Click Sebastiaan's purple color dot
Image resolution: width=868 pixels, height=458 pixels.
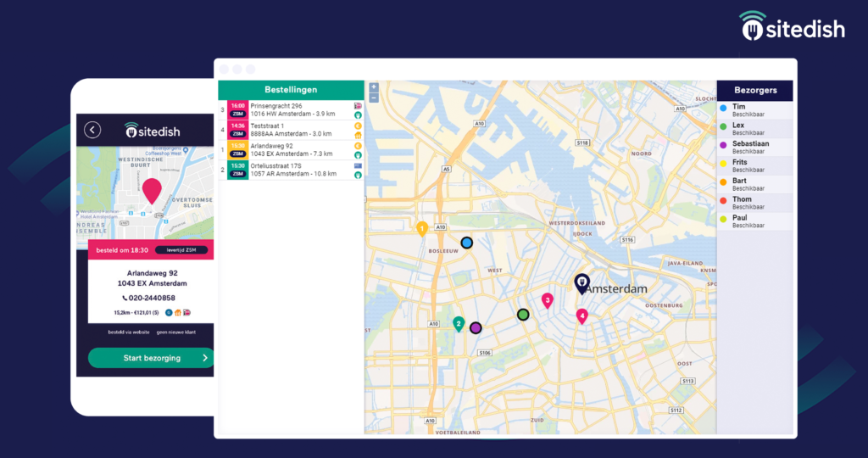point(723,146)
